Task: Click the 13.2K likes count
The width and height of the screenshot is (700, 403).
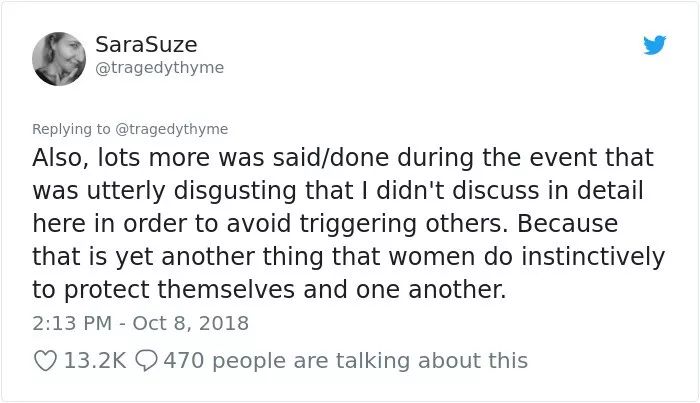Action: (95, 361)
